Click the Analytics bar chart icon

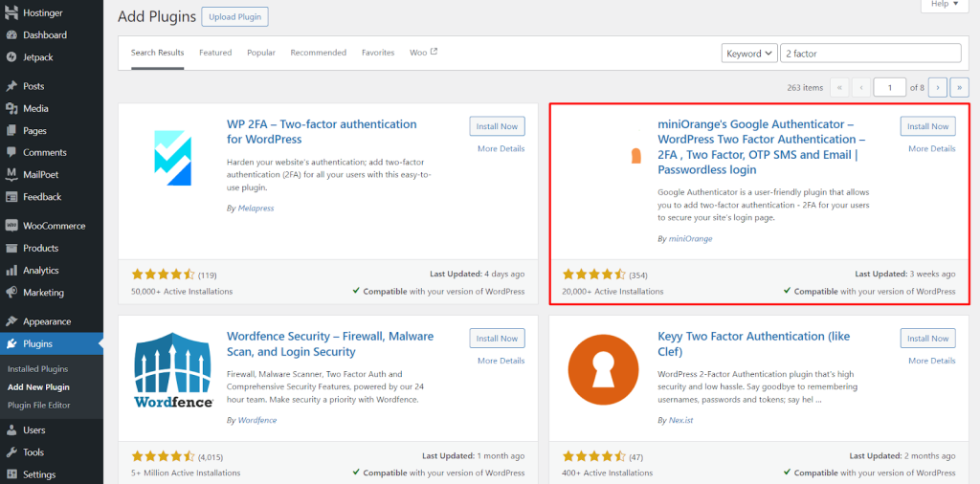[11, 271]
